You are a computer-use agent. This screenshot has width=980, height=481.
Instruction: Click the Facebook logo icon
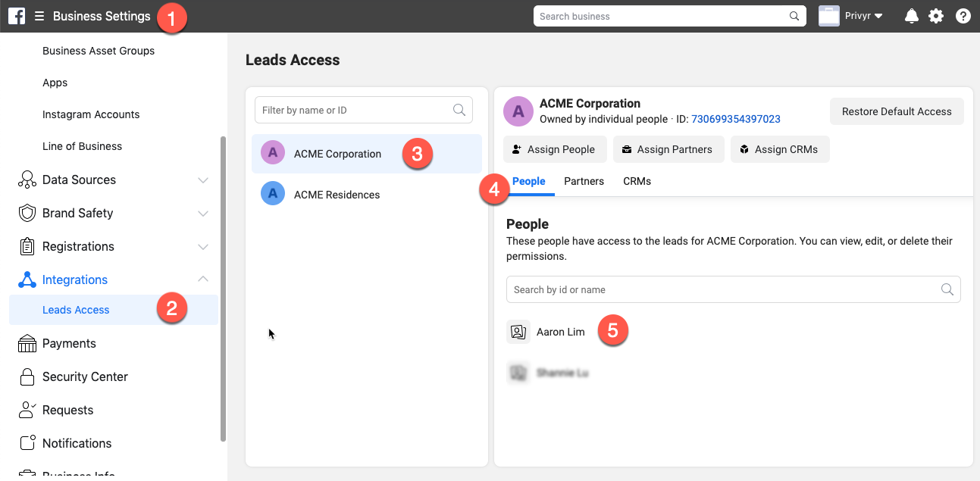point(16,15)
